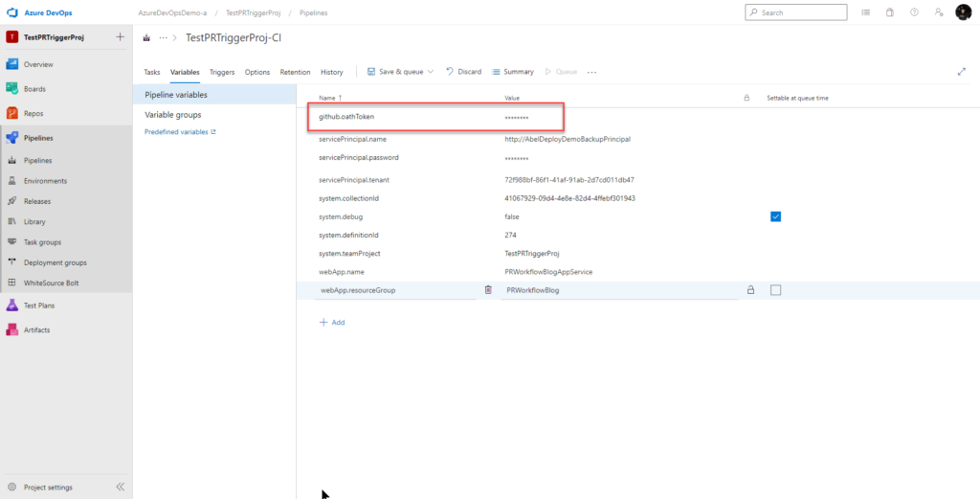Open Test Plans in sidebar
Image resolution: width=980 pixels, height=499 pixels.
tap(39, 306)
